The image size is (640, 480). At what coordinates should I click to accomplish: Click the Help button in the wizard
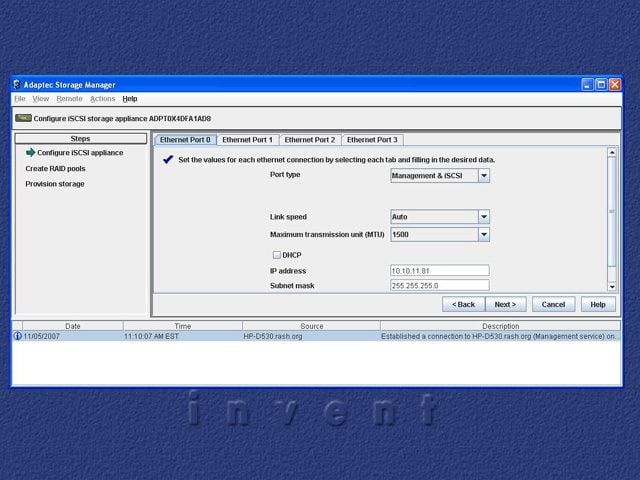click(598, 304)
